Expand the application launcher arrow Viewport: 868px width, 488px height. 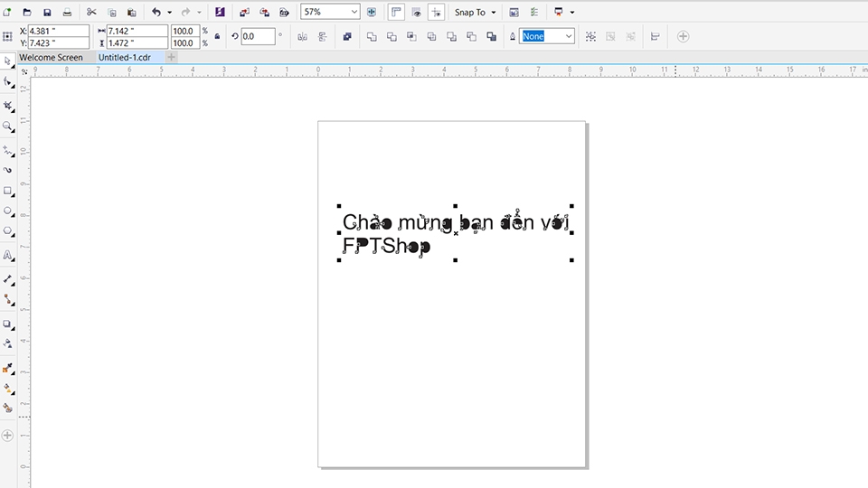coord(571,12)
